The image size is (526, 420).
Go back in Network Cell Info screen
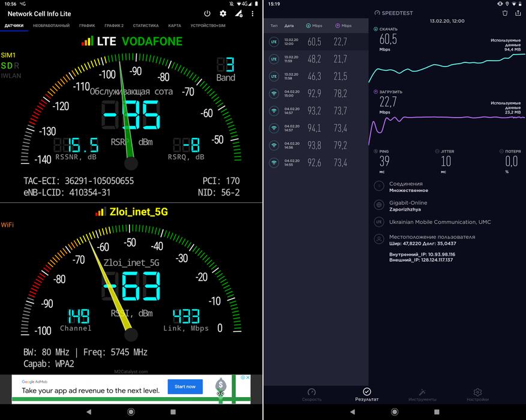pos(89,412)
